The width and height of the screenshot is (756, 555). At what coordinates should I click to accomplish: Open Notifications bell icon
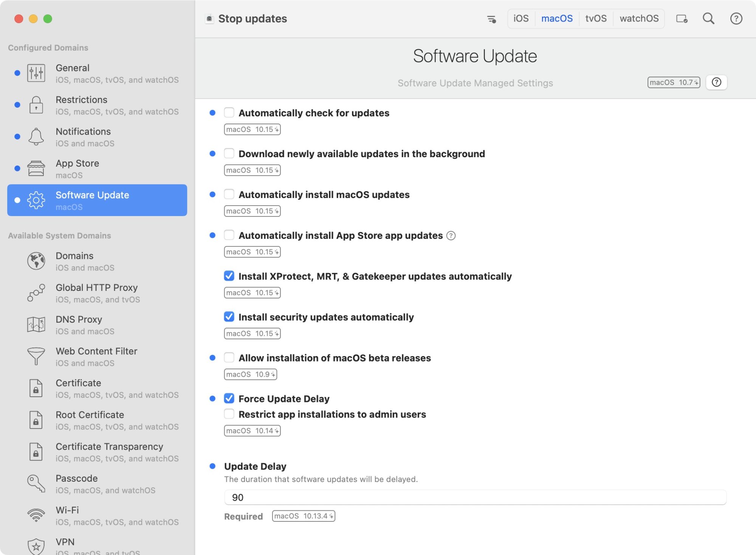(x=36, y=137)
